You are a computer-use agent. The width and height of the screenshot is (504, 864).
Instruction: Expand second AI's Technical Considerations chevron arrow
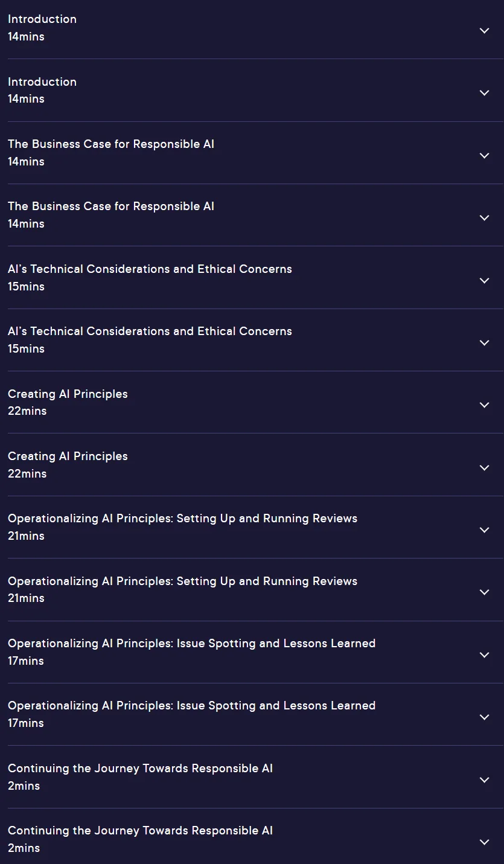coord(484,342)
